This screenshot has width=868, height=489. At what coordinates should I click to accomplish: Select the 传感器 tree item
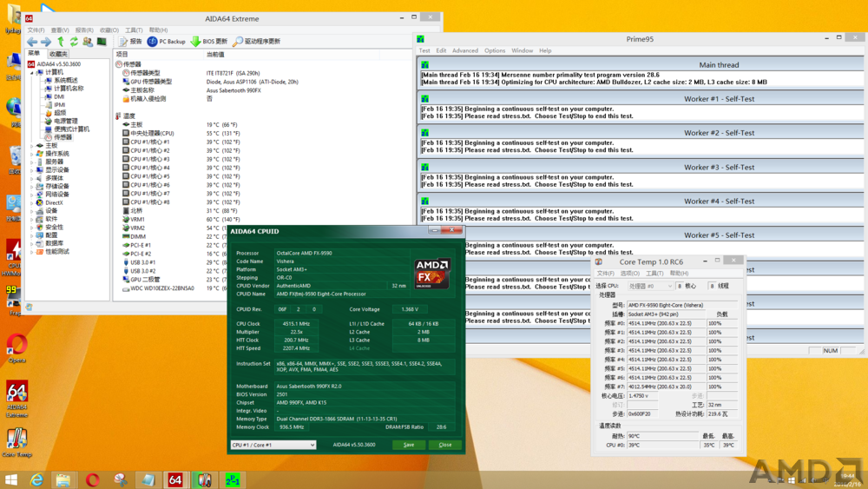click(62, 136)
